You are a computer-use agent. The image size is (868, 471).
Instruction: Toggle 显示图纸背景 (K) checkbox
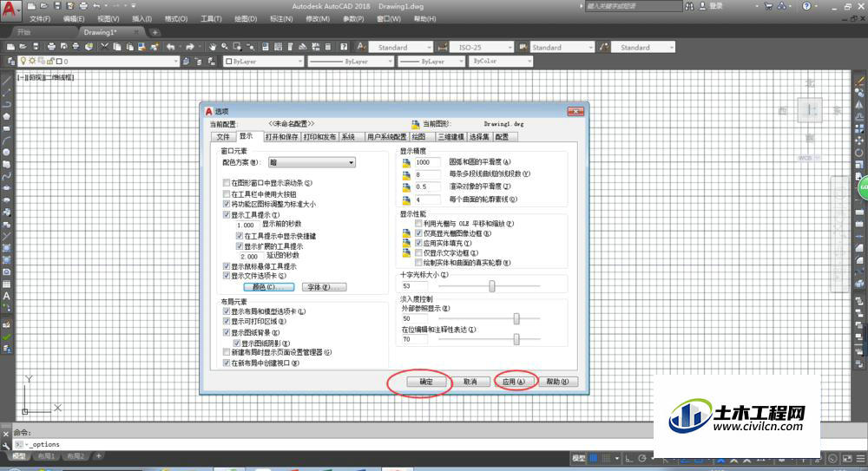point(227,332)
